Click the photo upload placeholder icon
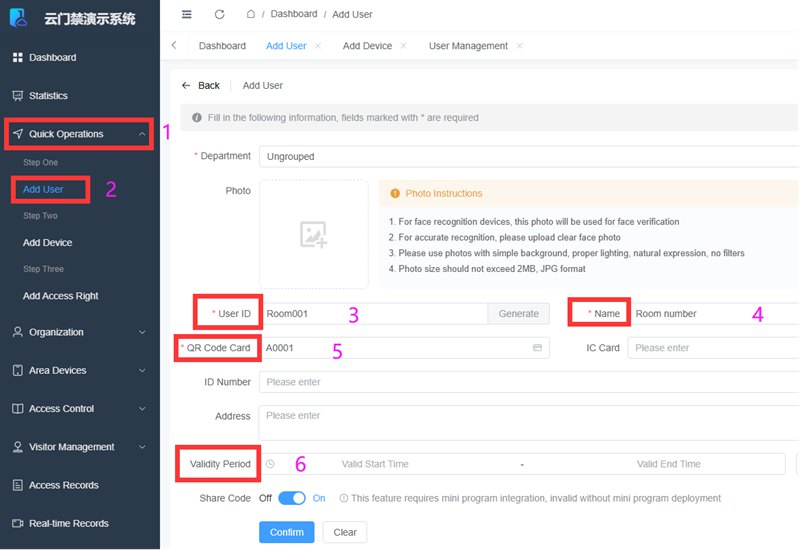The height and width of the screenshot is (550, 800). 313,234
